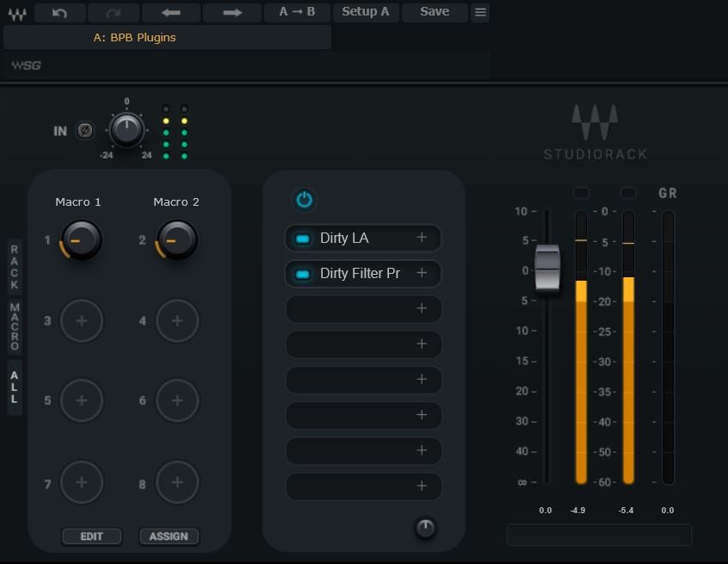
Task: Click the Macro 1 knob
Action: click(x=82, y=240)
